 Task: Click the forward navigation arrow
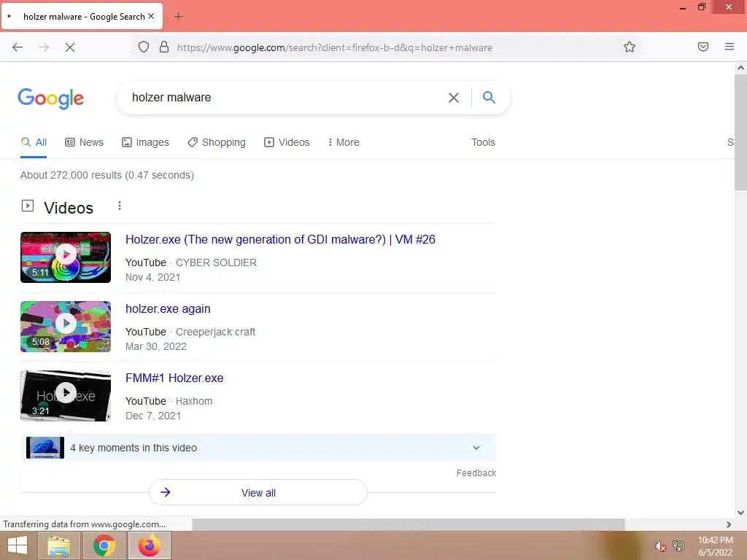[44, 47]
